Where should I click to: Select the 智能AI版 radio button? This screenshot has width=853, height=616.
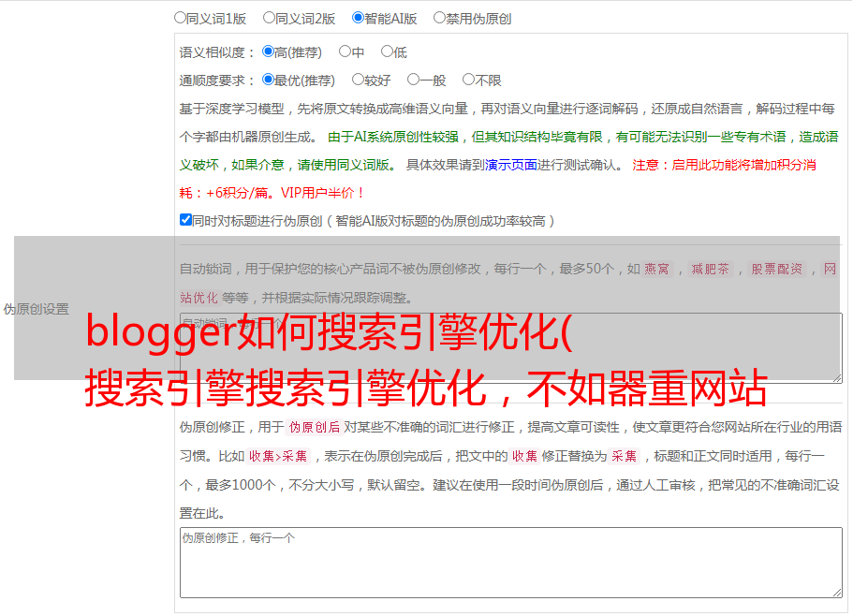[x=358, y=18]
